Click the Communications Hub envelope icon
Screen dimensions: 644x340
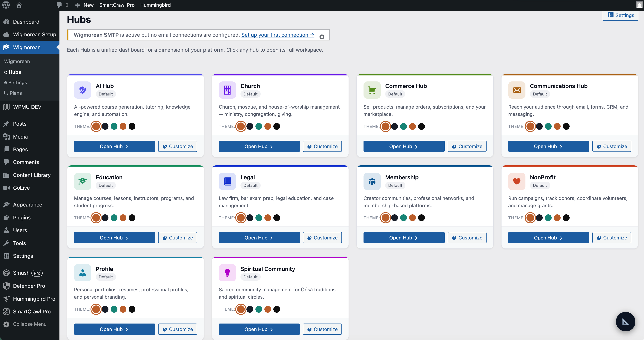(517, 90)
